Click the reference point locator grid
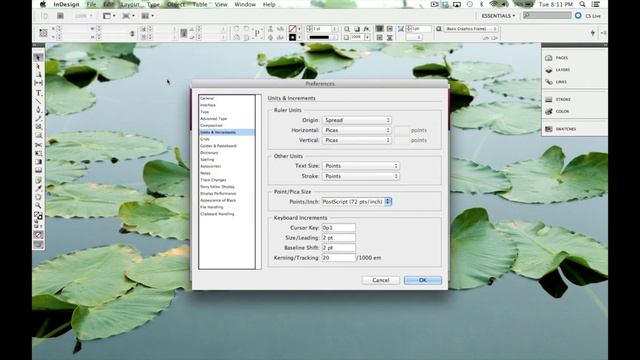This screenshot has height=360, width=640. [x=43, y=33]
